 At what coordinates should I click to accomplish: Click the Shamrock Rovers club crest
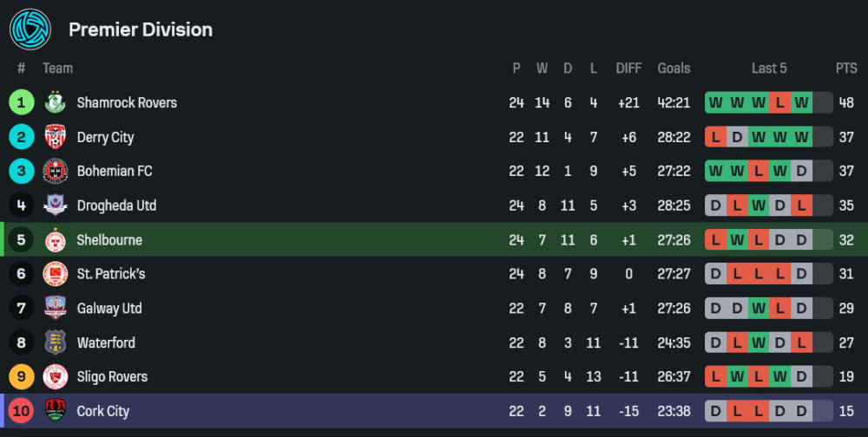56,102
